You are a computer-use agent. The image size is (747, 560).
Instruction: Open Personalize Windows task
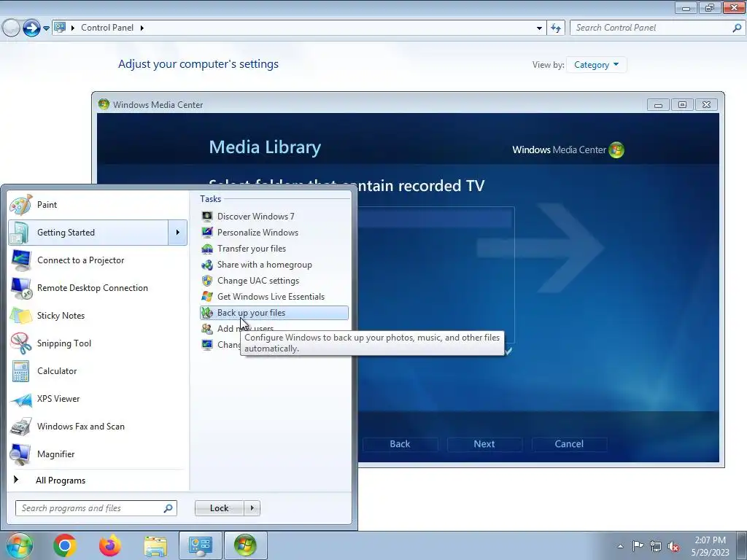[274, 233]
